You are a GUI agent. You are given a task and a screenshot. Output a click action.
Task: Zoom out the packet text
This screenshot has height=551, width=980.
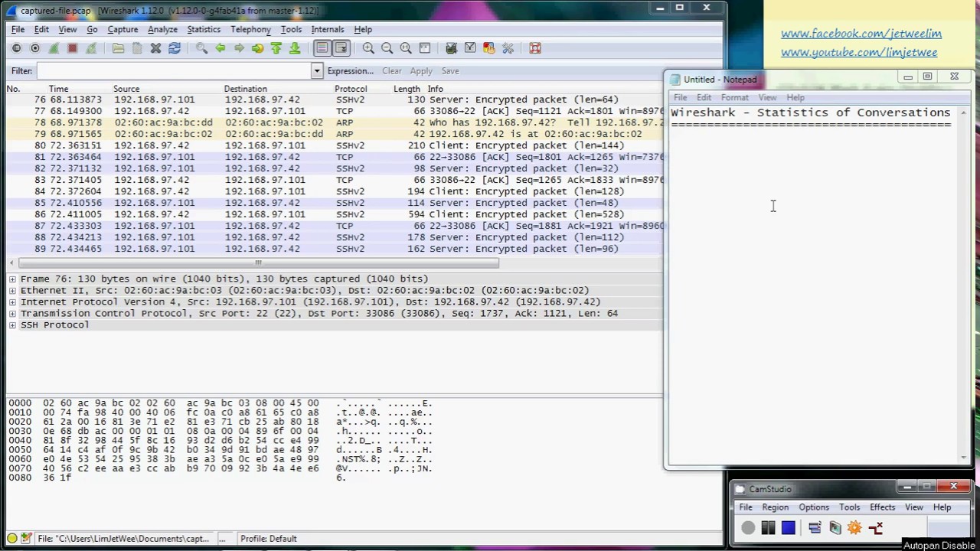click(x=387, y=48)
